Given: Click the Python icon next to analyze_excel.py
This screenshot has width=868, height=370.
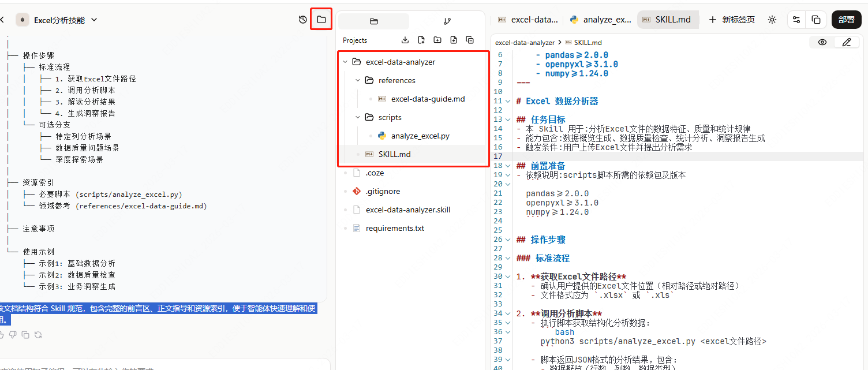Looking at the screenshot, I should coord(381,136).
